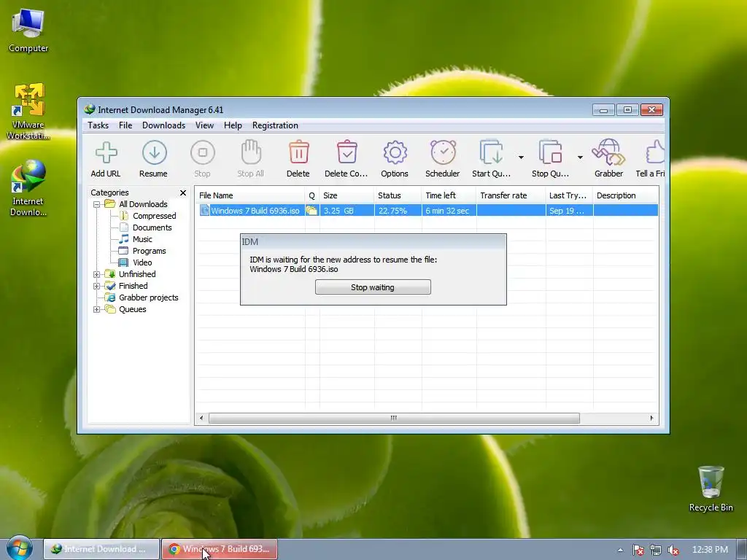
Task: Click the Start Queue icon
Action: (x=491, y=152)
